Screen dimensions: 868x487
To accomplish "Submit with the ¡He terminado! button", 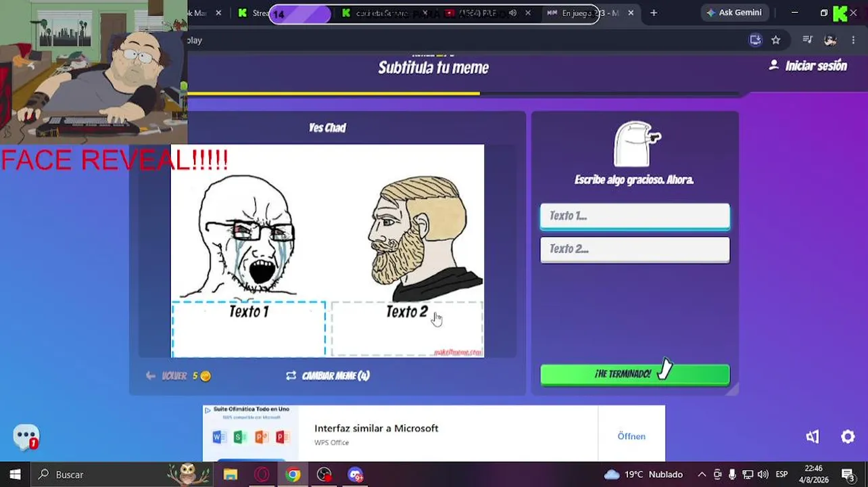I will point(635,374).
